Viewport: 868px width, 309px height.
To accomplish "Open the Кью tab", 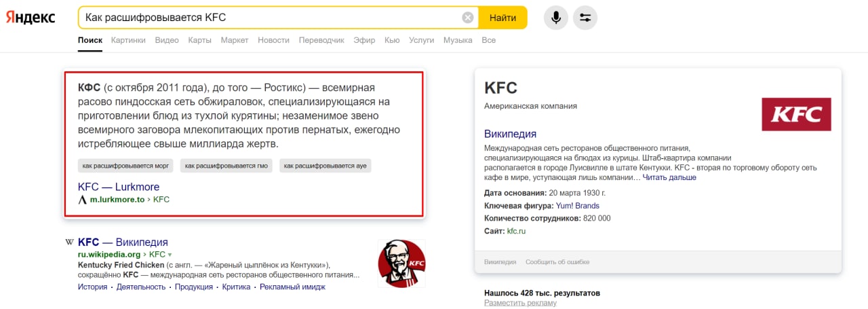I will [x=392, y=40].
